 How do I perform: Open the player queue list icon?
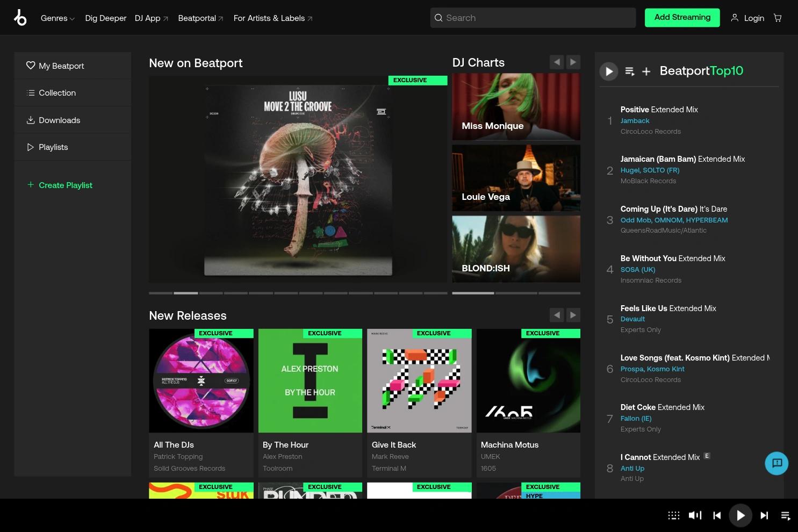pyautogui.click(x=786, y=516)
